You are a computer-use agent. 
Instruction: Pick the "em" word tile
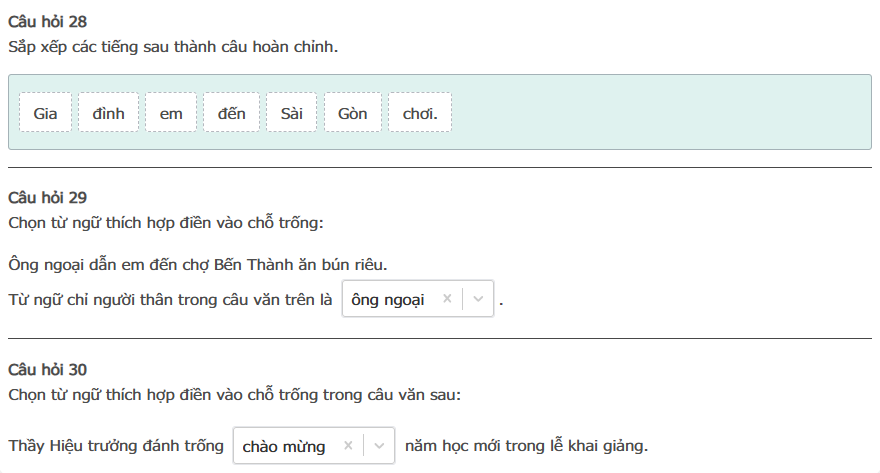(171, 113)
